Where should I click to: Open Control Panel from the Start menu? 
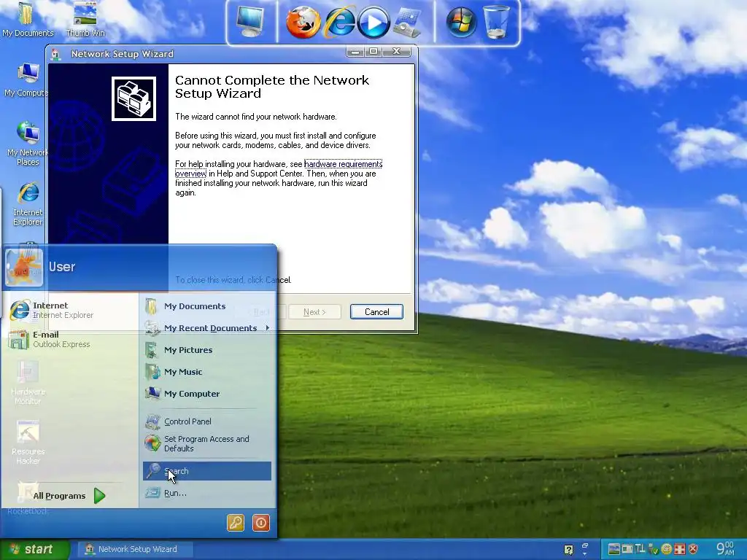coord(206,421)
